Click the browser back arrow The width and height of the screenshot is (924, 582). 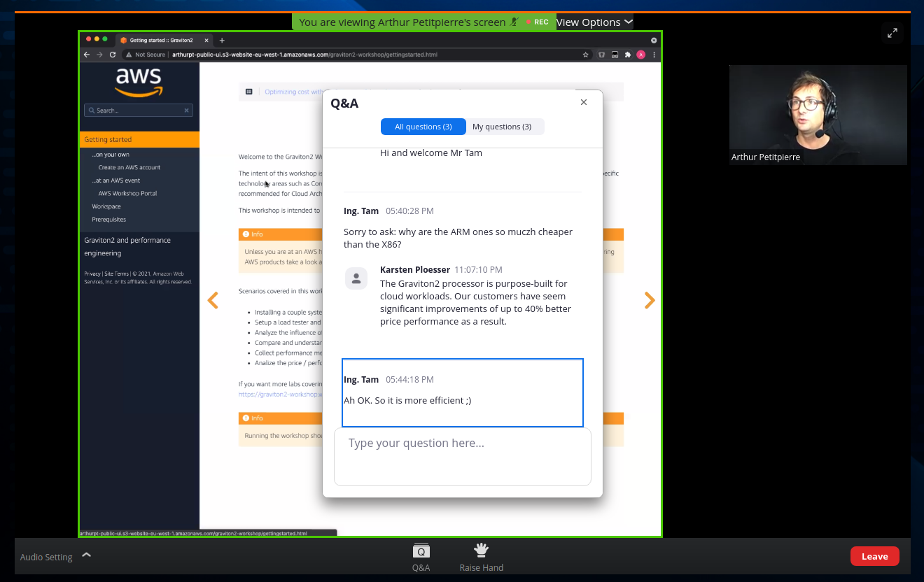click(x=87, y=55)
